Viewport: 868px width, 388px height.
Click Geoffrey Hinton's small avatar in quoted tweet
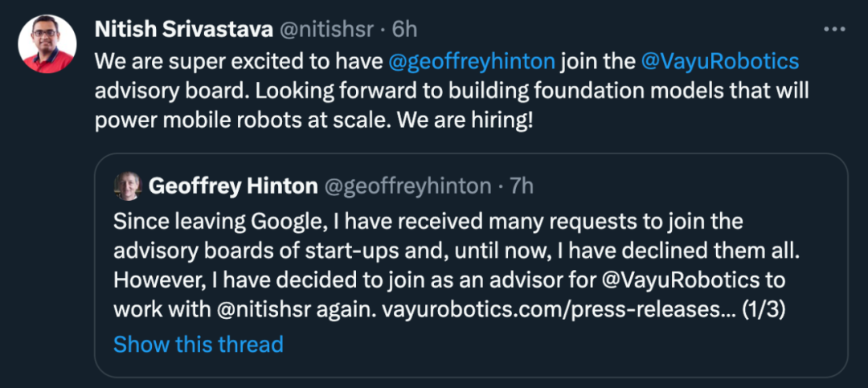(128, 186)
